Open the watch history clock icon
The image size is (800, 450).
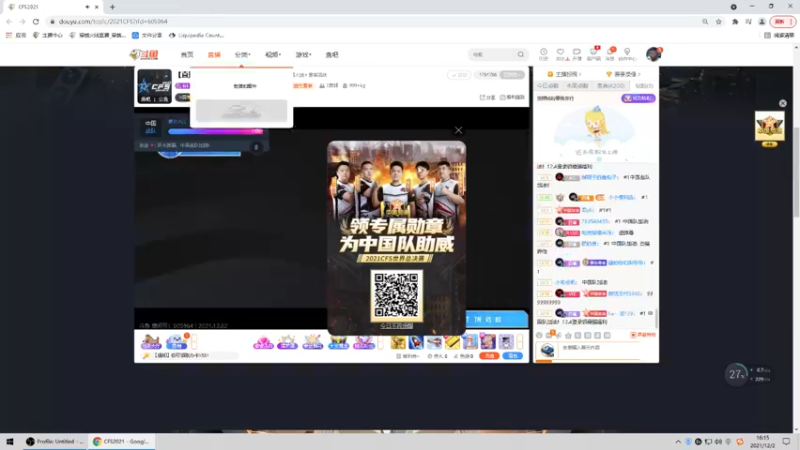[544, 54]
